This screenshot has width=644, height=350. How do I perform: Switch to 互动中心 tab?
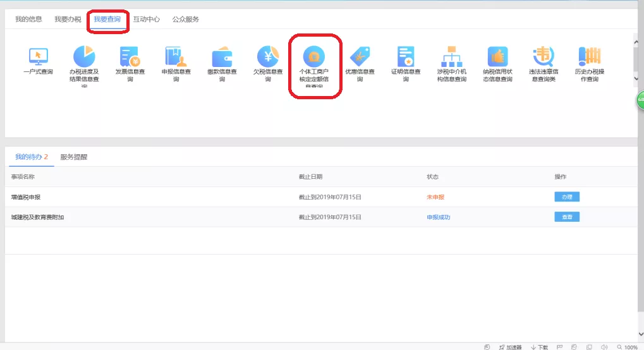pos(146,20)
